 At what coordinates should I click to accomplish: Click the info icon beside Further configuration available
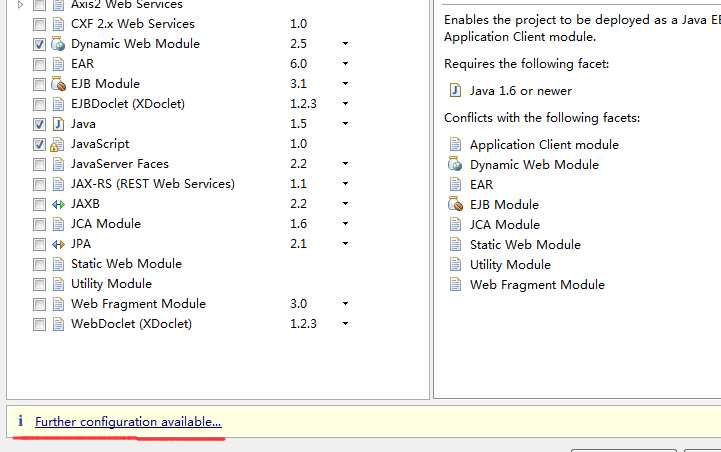tap(20, 421)
